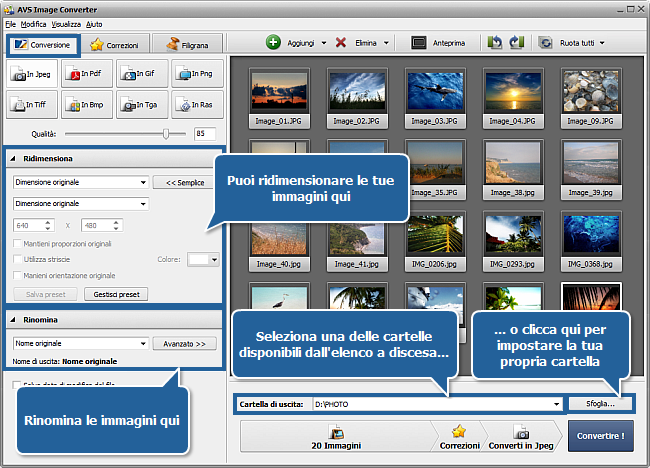This screenshot has width=650, height=468.
Task: Choose the In Pdf format button
Action: [x=87, y=73]
